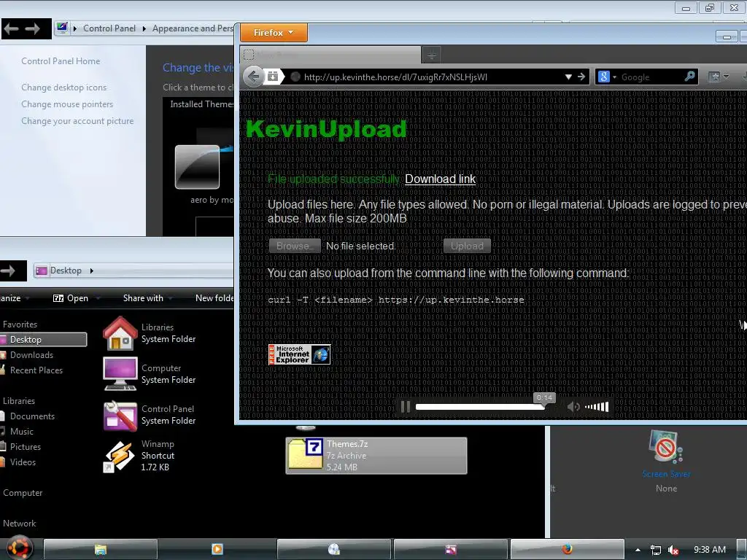Select the aero theme thumbnail
The image size is (747, 560).
point(197,167)
